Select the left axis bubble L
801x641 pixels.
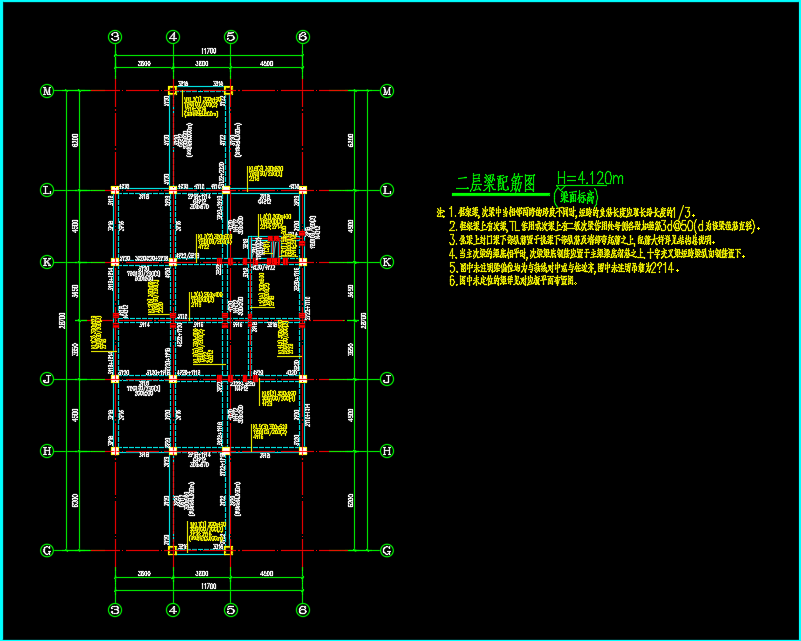tap(47, 191)
